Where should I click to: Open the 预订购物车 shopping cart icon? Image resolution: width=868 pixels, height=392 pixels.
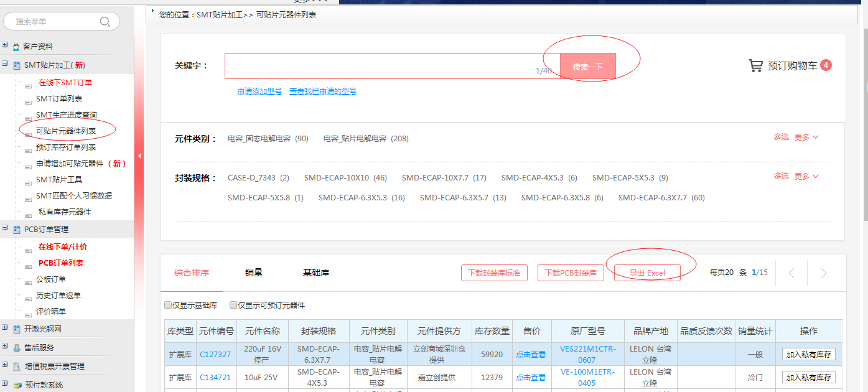[755, 65]
